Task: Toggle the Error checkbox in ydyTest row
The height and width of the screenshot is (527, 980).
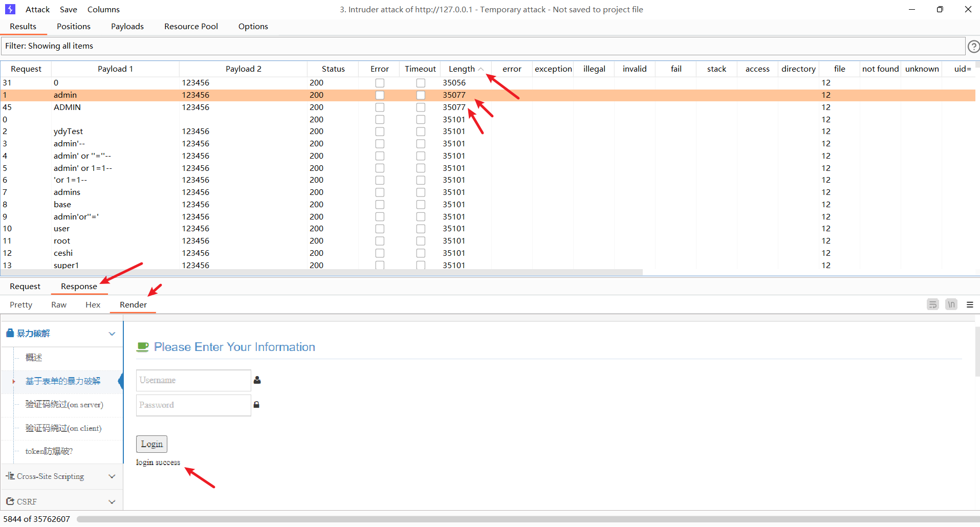Action: coord(380,131)
